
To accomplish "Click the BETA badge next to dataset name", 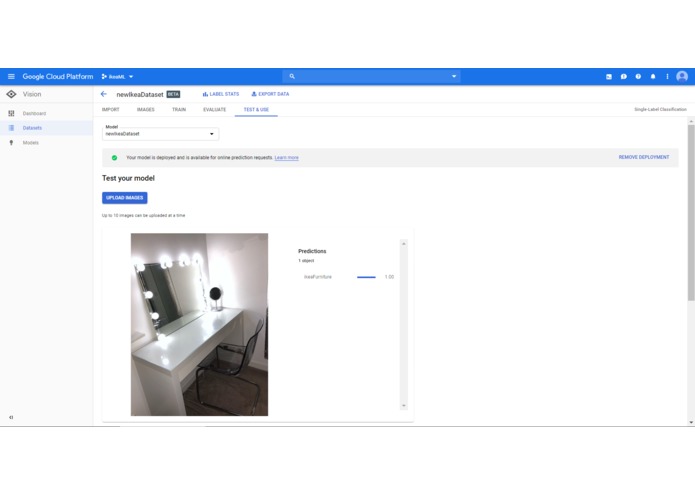I will [173, 94].
